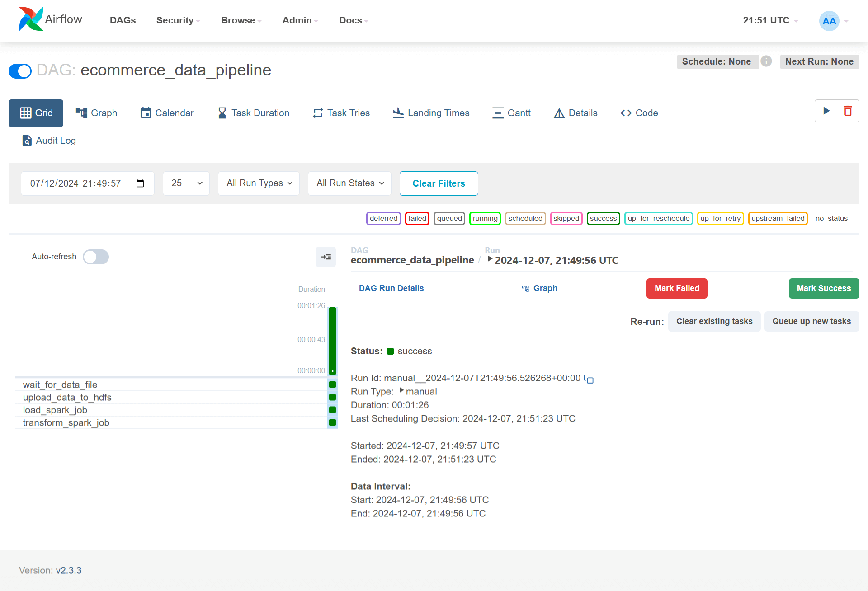868x591 pixels.
Task: Toggle the Auto-refresh switch
Action: tap(96, 256)
